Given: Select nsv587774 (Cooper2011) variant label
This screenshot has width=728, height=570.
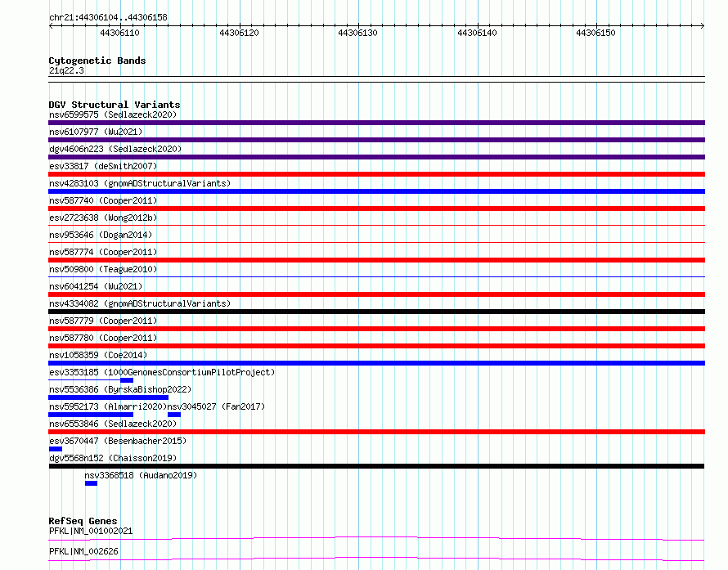Looking at the screenshot, I should coord(103,252).
